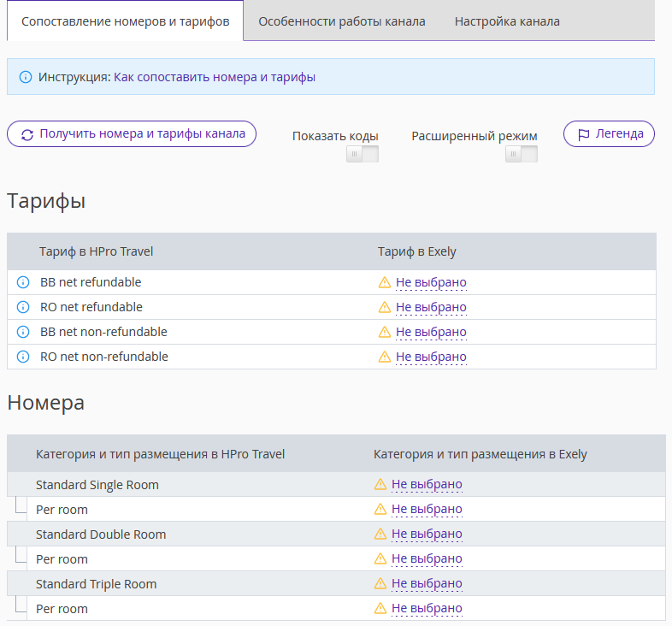This screenshot has height=626, width=672.
Task: Click Per room under Standard Double Room
Action: [62, 559]
